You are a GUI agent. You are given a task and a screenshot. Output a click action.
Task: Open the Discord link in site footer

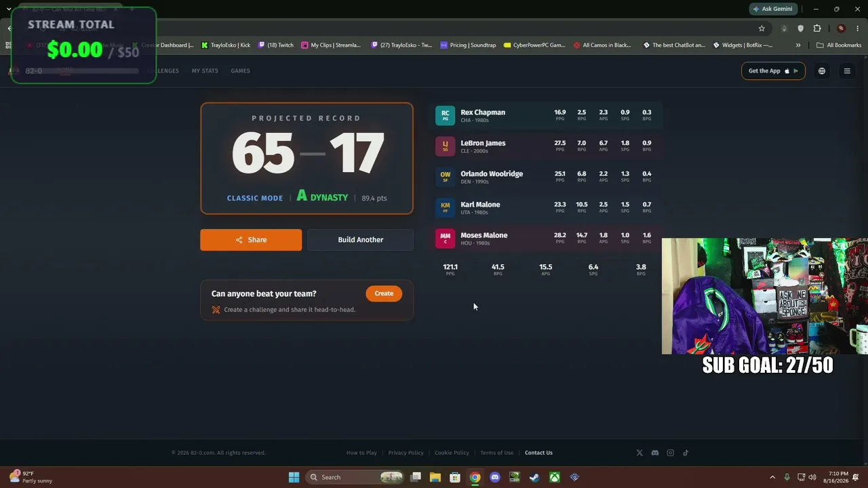point(655,453)
